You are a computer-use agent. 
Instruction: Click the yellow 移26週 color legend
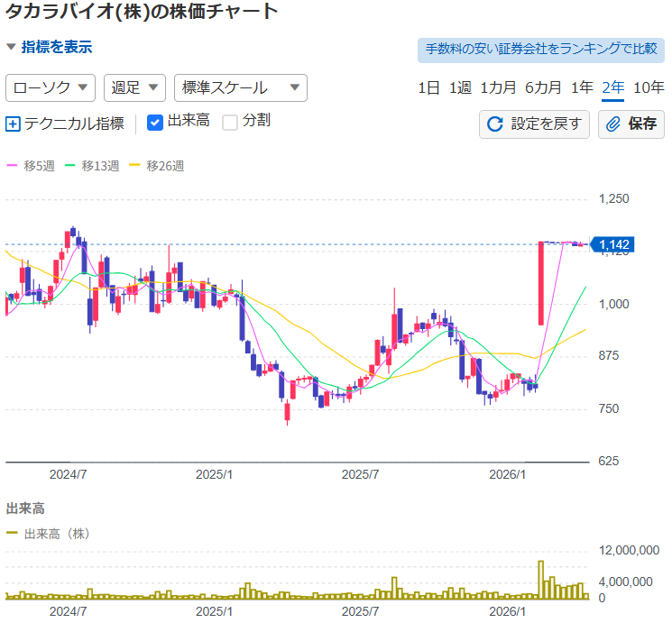[137, 166]
